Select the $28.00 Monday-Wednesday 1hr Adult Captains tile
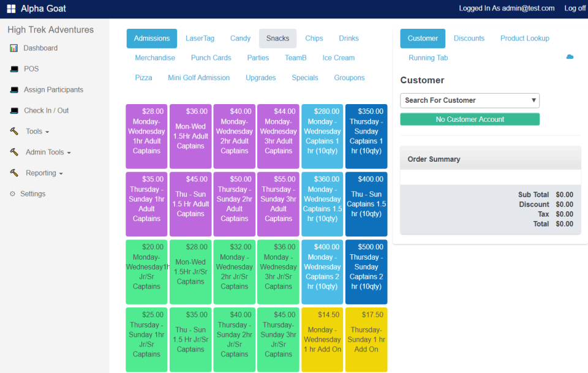 point(146,136)
